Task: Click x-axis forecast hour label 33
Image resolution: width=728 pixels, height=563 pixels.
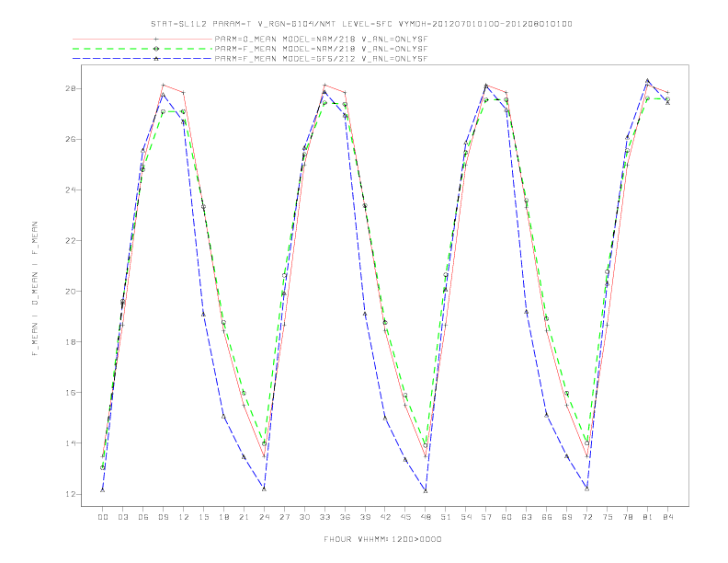Action: (324, 517)
